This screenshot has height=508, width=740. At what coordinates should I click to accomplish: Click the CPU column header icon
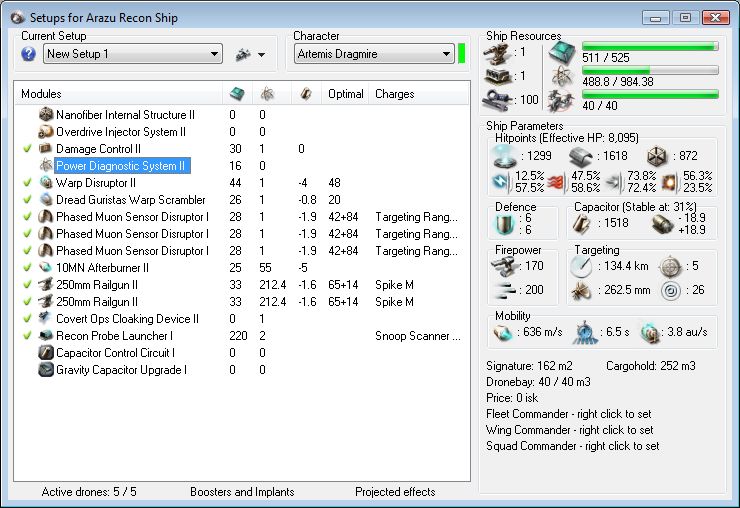click(x=237, y=93)
